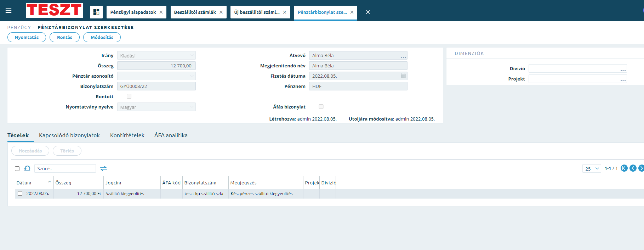Click the Szűrés filter field
The image size is (644, 250).
pyautogui.click(x=65, y=168)
